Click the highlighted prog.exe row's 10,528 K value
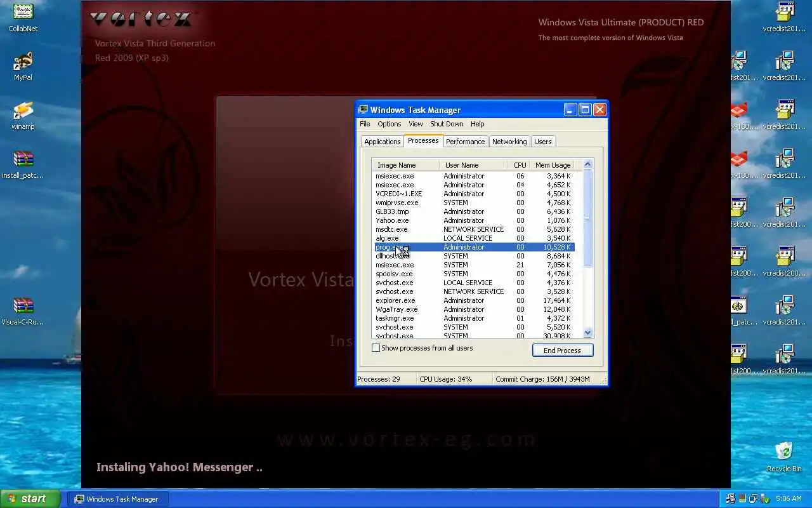812x508 pixels. coord(556,247)
